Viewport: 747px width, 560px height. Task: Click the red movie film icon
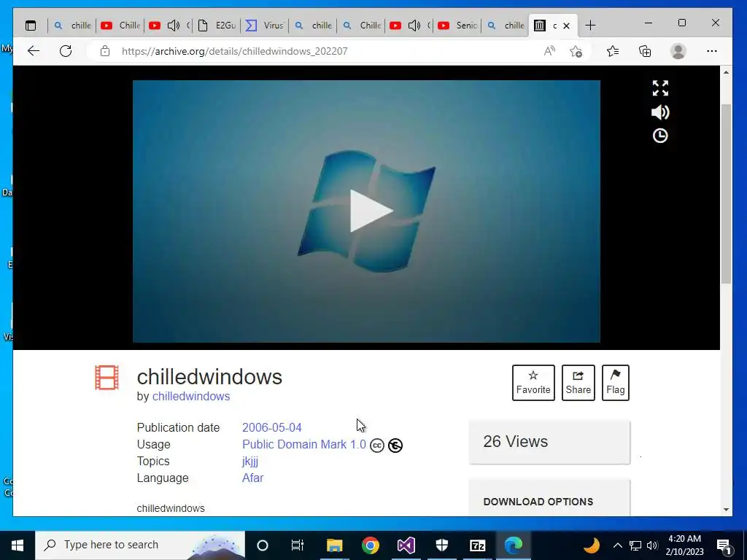(x=107, y=378)
